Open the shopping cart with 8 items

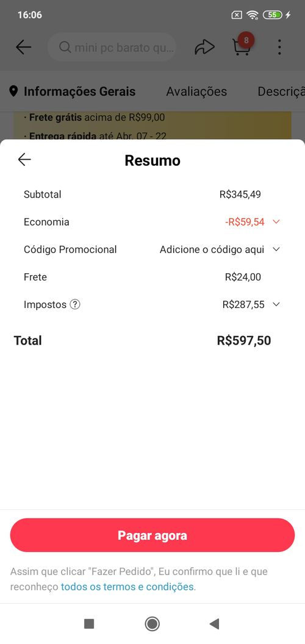tap(242, 46)
